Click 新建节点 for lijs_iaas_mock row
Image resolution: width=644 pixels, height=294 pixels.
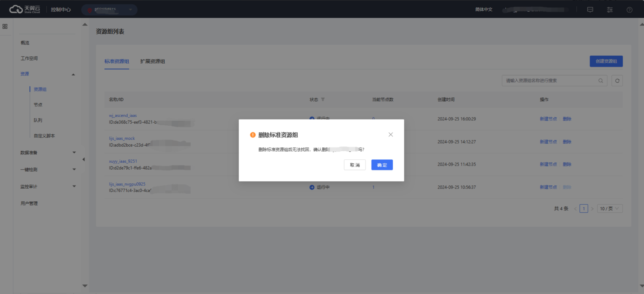pyautogui.click(x=548, y=142)
